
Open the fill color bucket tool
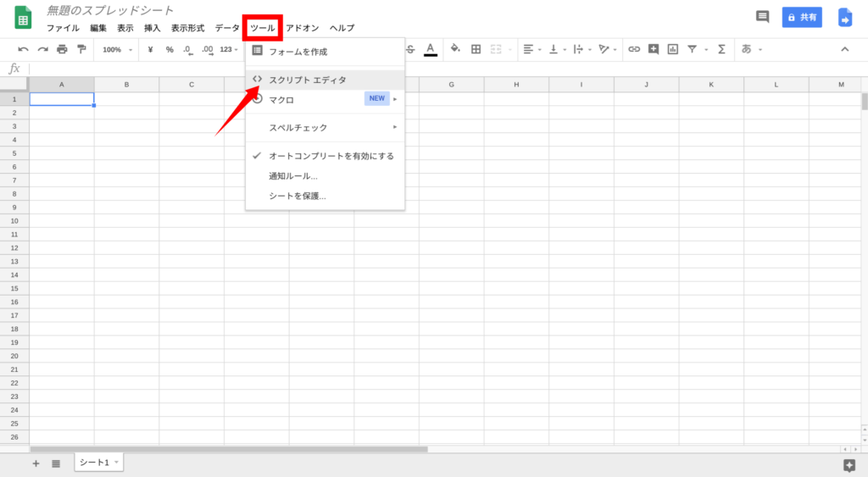[x=455, y=49]
